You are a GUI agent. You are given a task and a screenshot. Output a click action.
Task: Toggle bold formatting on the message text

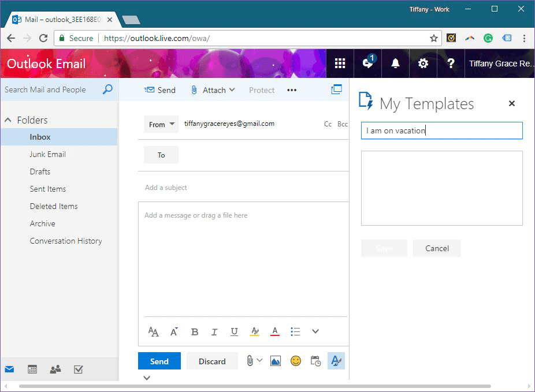(x=194, y=331)
